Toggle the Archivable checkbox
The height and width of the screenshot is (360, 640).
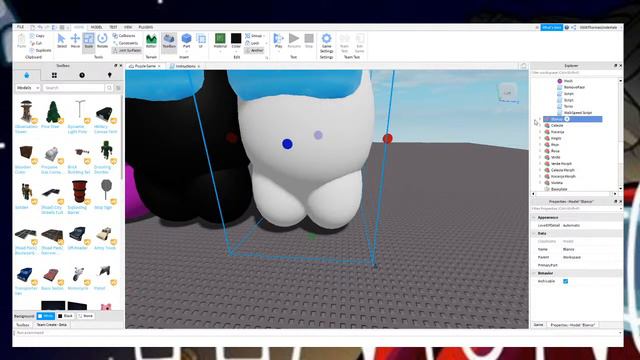tap(565, 281)
